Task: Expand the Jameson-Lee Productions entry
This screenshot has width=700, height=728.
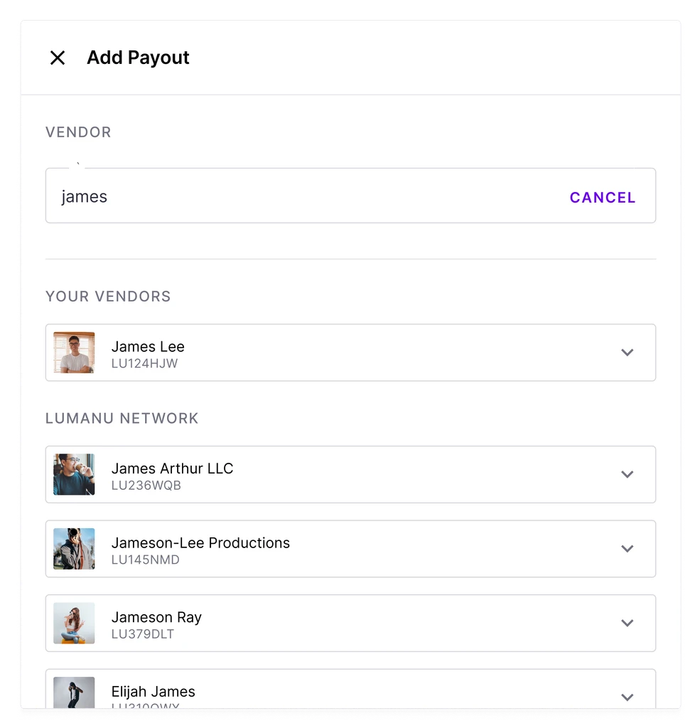Action: click(x=628, y=548)
